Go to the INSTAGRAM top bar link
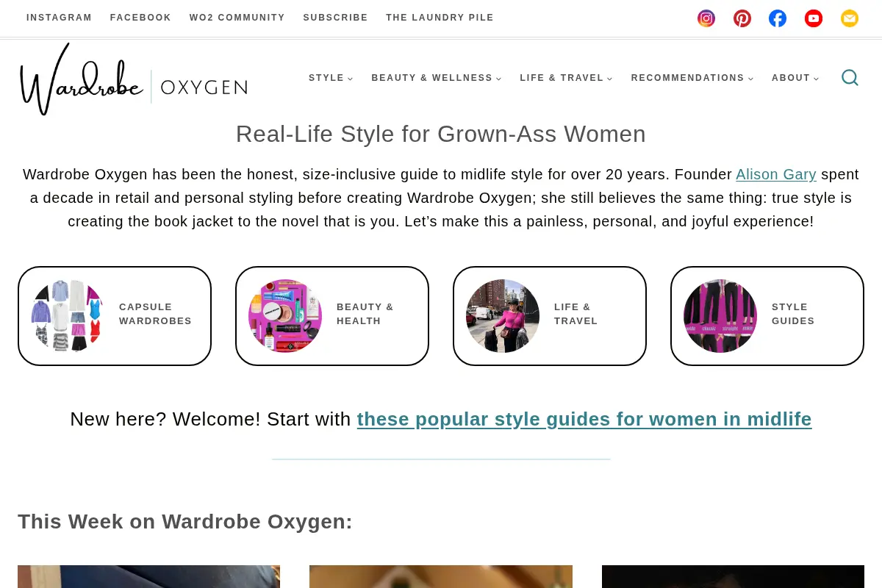This screenshot has width=882, height=588. coord(60,18)
